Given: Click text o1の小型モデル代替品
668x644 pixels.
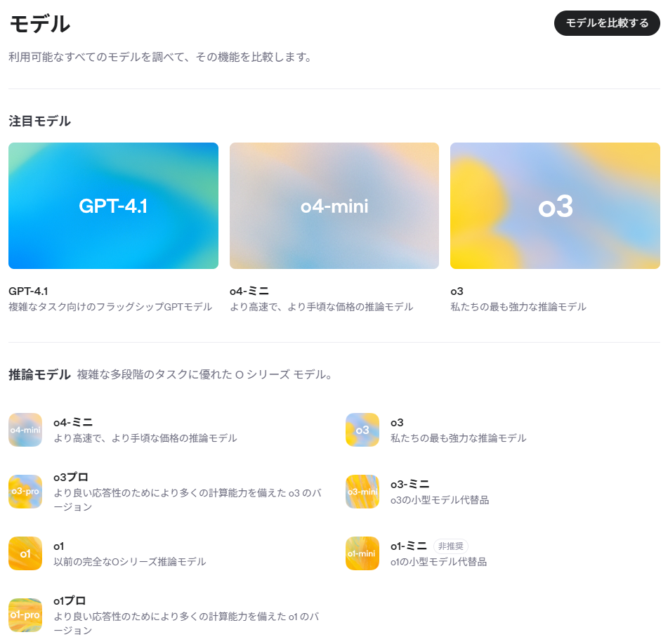Looking at the screenshot, I should [x=438, y=562].
